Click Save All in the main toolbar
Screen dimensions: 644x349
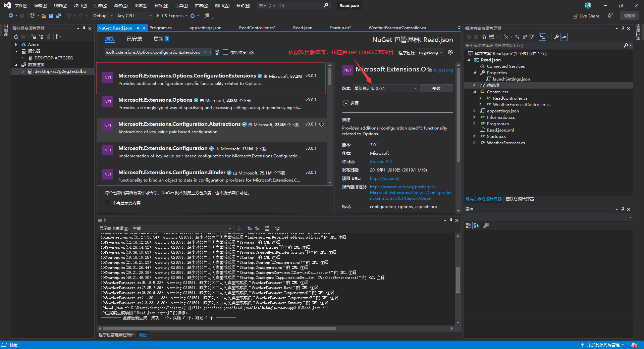(59, 16)
